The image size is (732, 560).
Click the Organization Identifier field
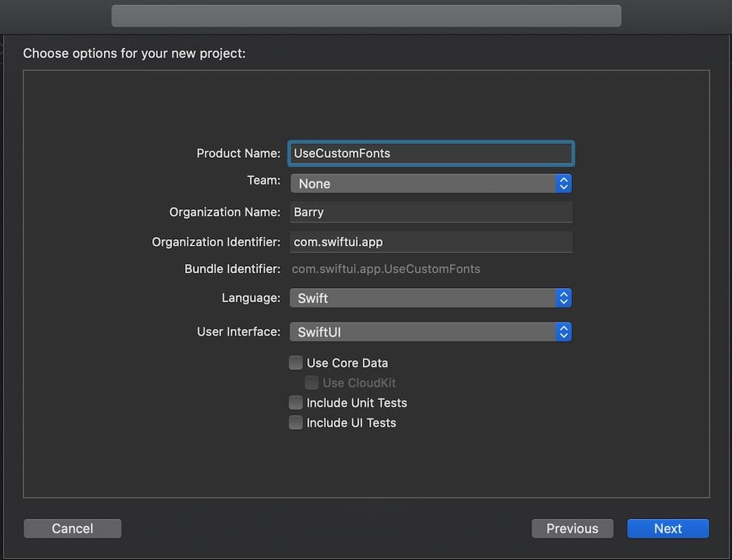(x=431, y=242)
